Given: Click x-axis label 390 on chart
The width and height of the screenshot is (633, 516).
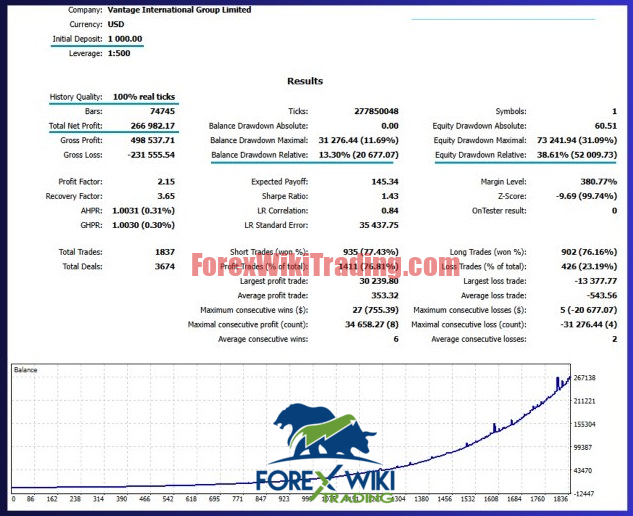Looking at the screenshot, I should pos(122,499).
